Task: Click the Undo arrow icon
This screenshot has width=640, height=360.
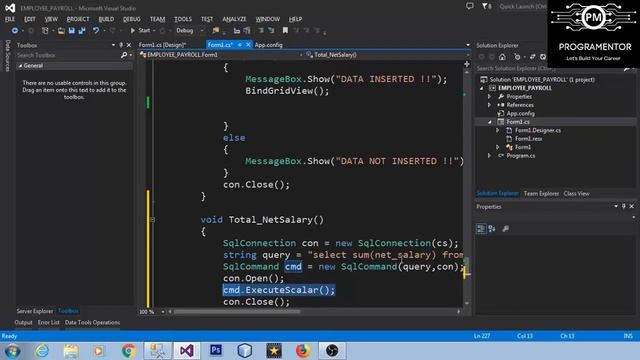Action: pyautogui.click(x=96, y=31)
